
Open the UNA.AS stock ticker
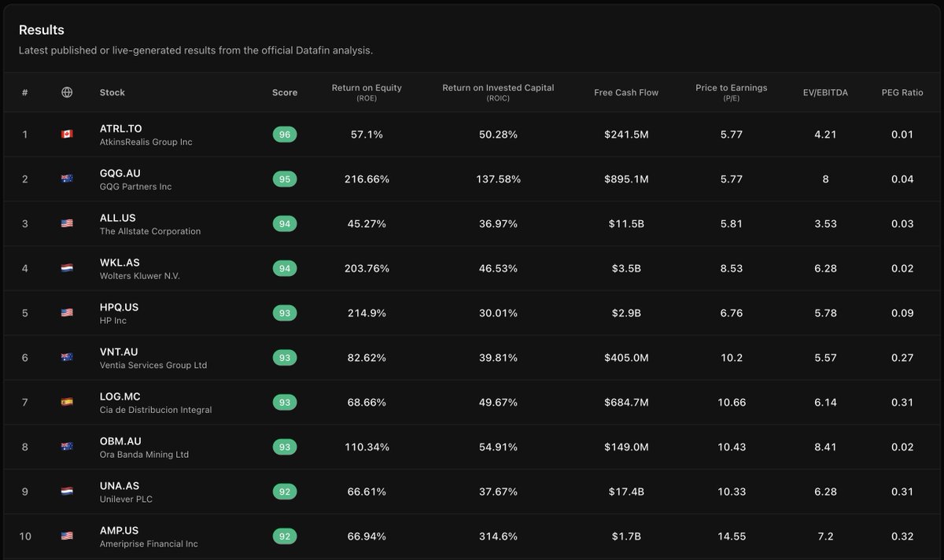pos(120,485)
